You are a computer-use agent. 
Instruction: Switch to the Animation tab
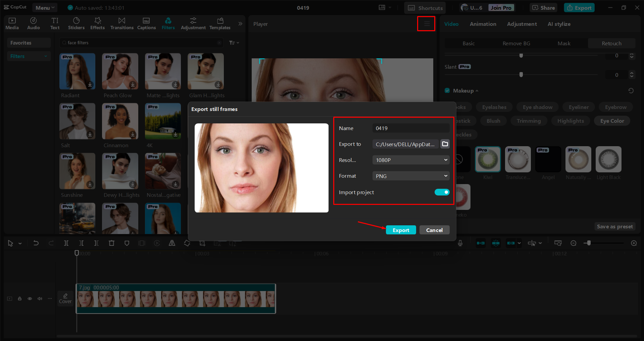483,24
